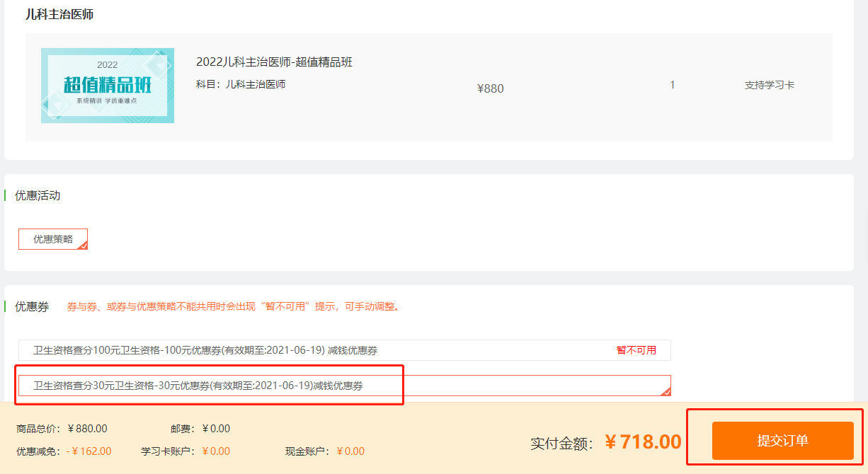The image size is (868, 474).
Task: Click the 超值精品班 course thumbnail image
Action: pyautogui.click(x=107, y=86)
